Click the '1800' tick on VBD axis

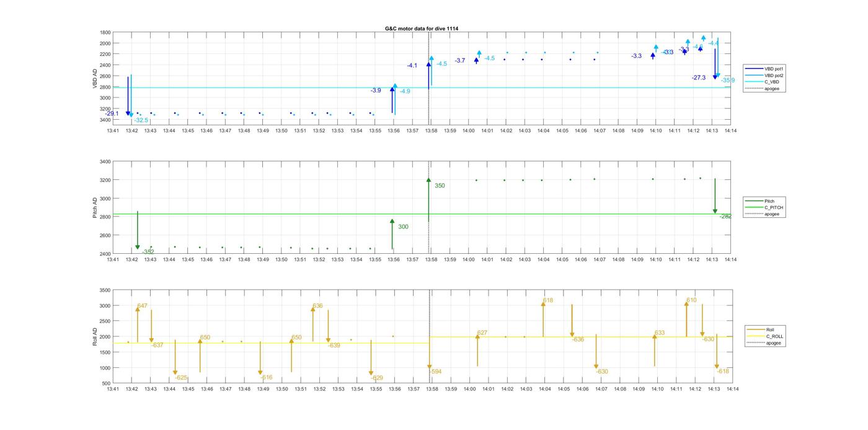[x=105, y=32]
